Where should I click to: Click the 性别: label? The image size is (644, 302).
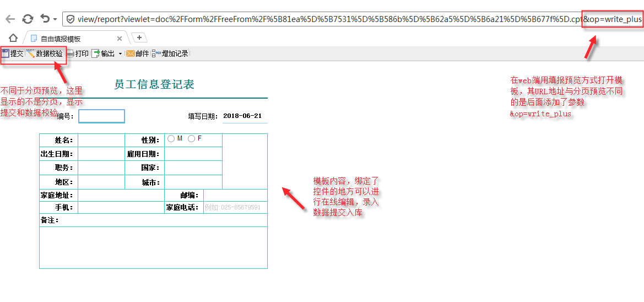click(x=150, y=141)
